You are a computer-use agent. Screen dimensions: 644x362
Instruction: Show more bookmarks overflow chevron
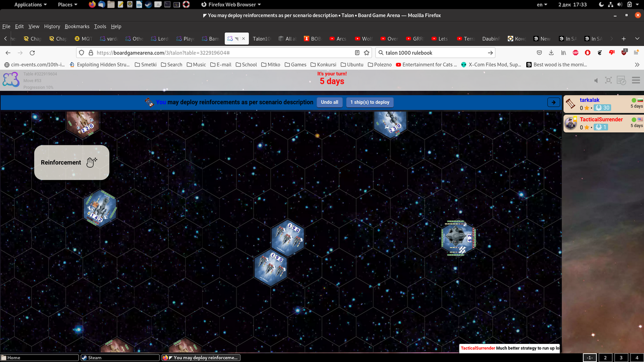637,64
